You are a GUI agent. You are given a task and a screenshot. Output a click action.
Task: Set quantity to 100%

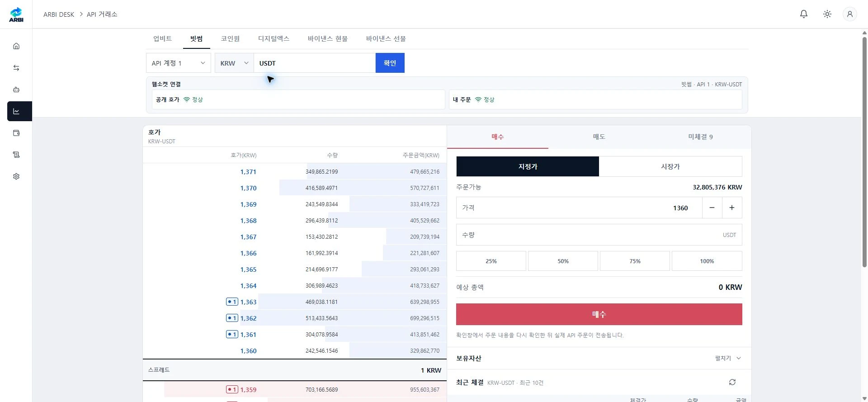tap(707, 261)
